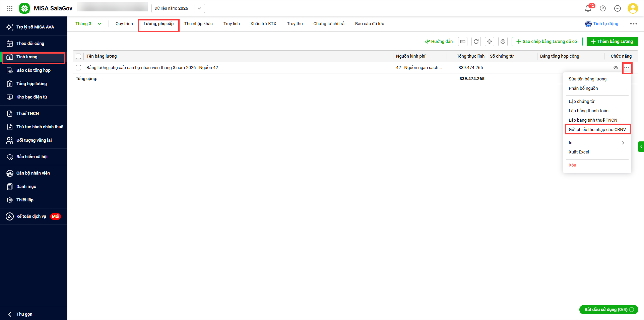Click the eye icon to view payroll

pyautogui.click(x=616, y=68)
